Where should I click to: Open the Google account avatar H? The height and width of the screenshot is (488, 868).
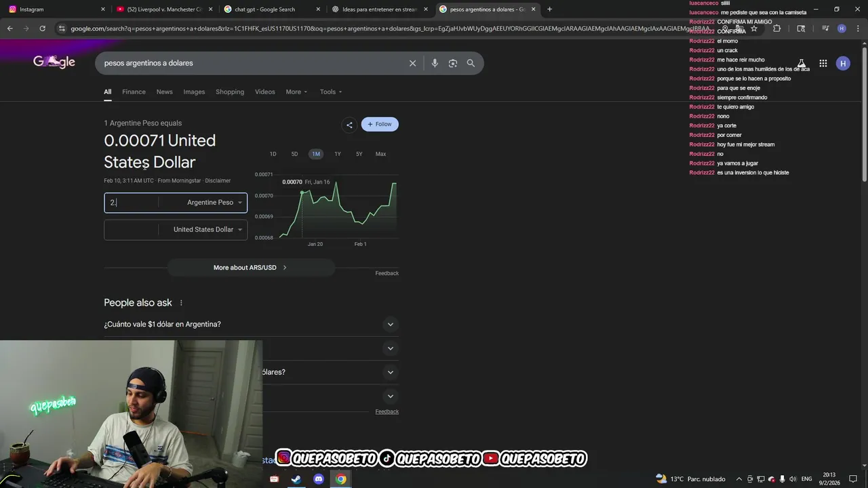coord(843,63)
